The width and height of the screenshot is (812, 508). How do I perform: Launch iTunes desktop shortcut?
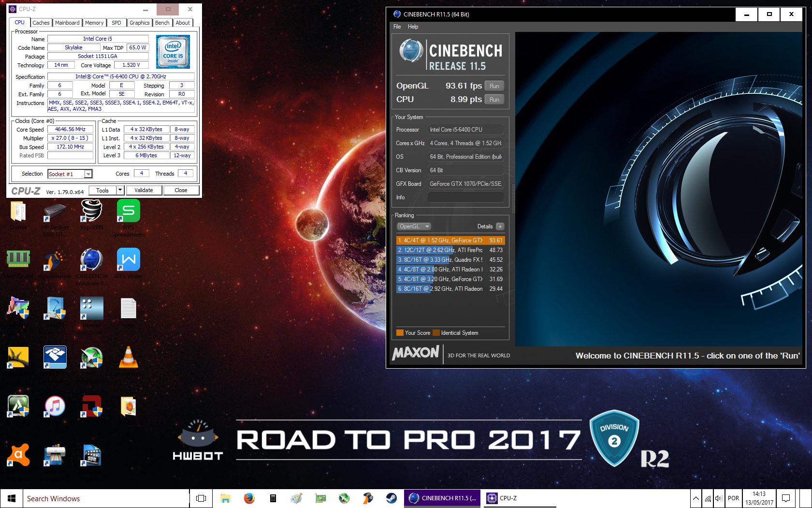pos(55,406)
